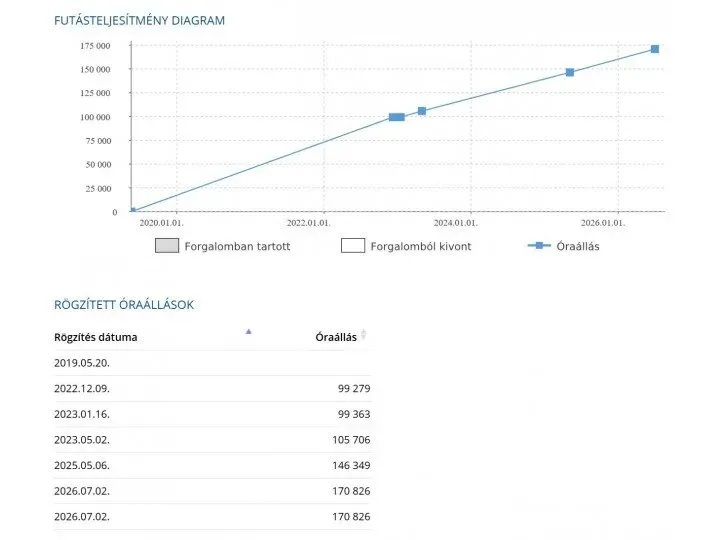Click the 105 706 chart data marker

(422, 111)
